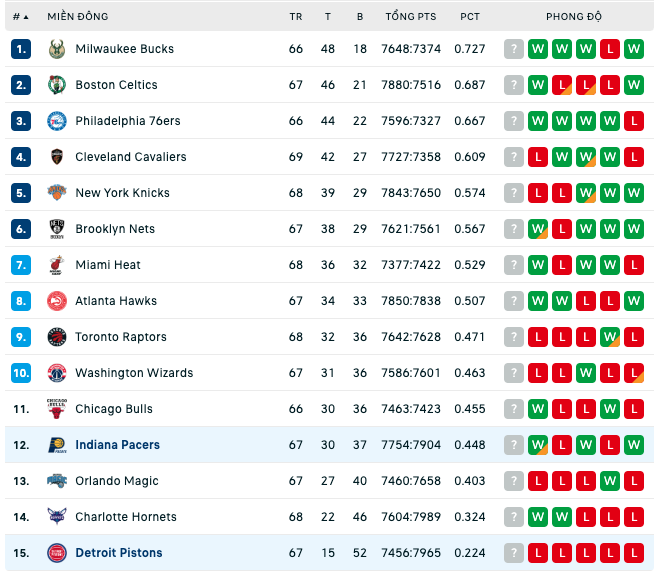Click Milwaukee Bucks' red L form badge

coord(610,49)
